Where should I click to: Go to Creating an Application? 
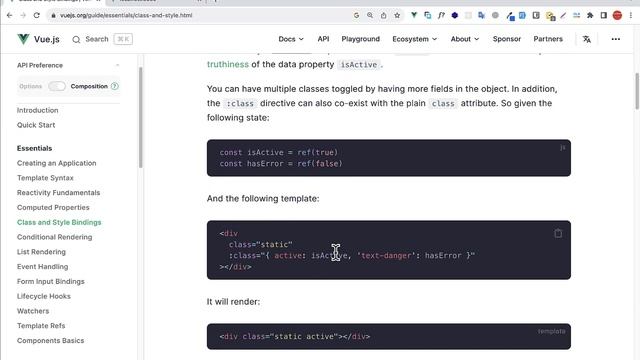coord(57,163)
